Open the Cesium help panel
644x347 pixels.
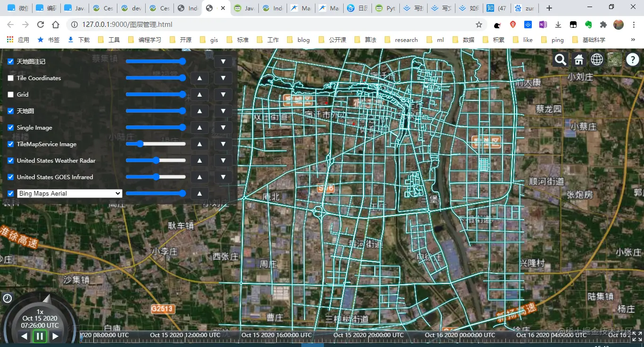[632, 59]
